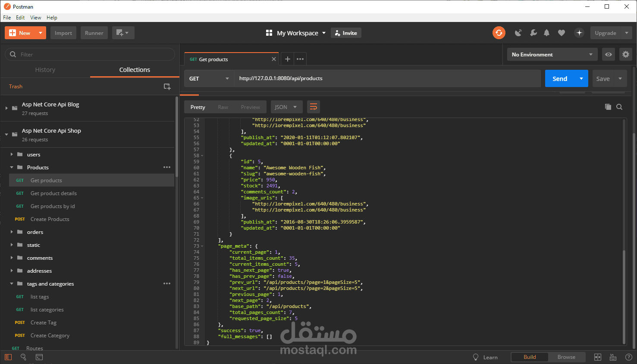Open the No Environment dropdown
This screenshot has width=637, height=364.
tap(552, 54)
